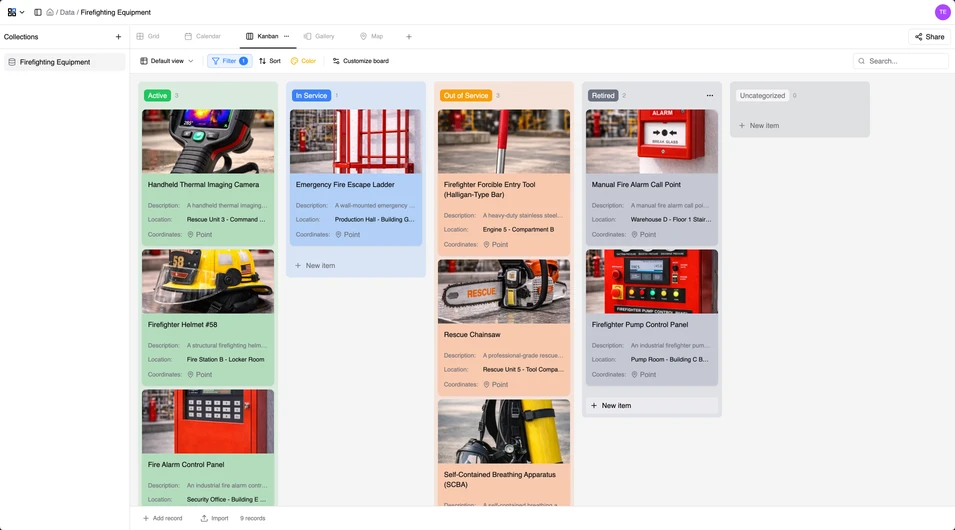This screenshot has width=955, height=530.
Task: Add New item in Retired column
Action: coord(652,406)
